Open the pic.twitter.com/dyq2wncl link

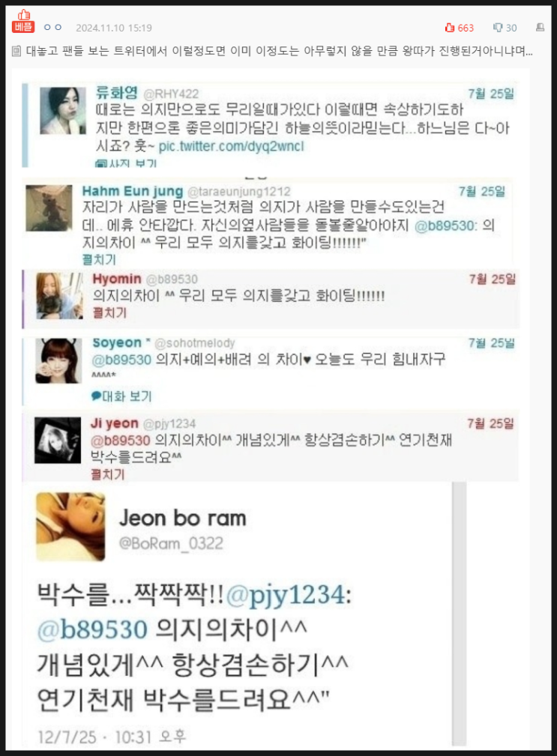[x=231, y=146]
